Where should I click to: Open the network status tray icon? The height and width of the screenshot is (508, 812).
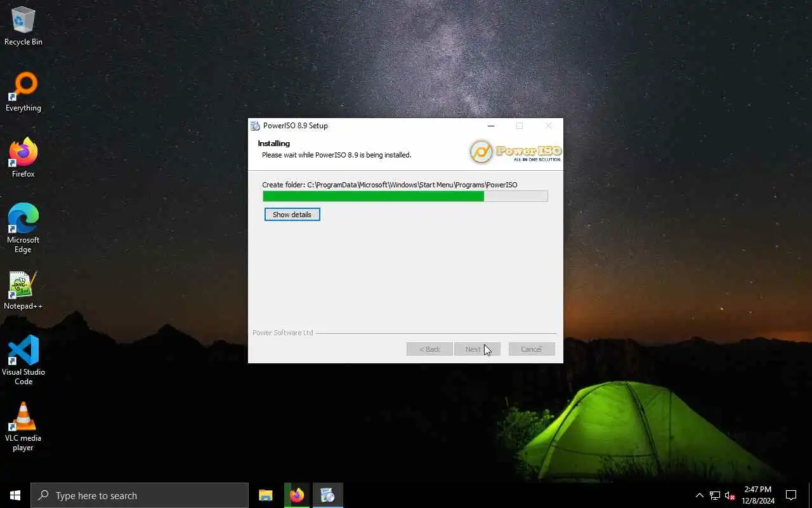715,495
